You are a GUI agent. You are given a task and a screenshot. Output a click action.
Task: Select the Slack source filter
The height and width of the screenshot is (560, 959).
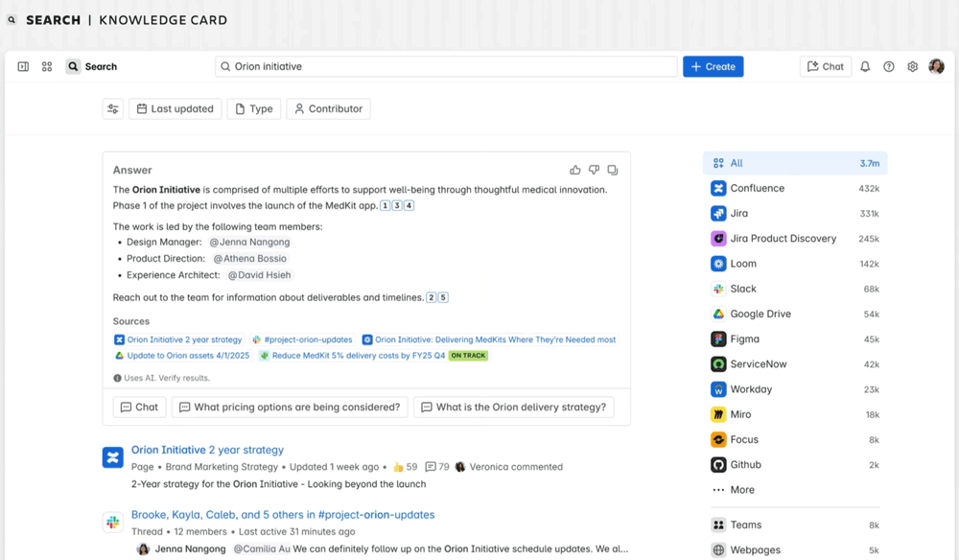point(794,289)
